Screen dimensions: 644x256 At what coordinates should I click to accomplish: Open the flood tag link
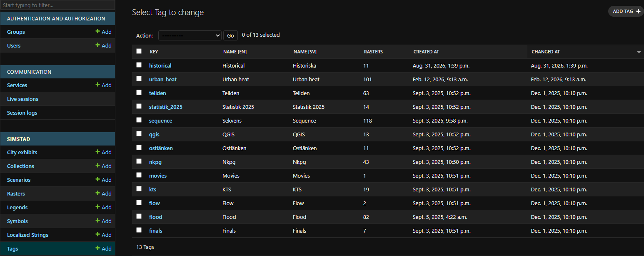click(155, 217)
